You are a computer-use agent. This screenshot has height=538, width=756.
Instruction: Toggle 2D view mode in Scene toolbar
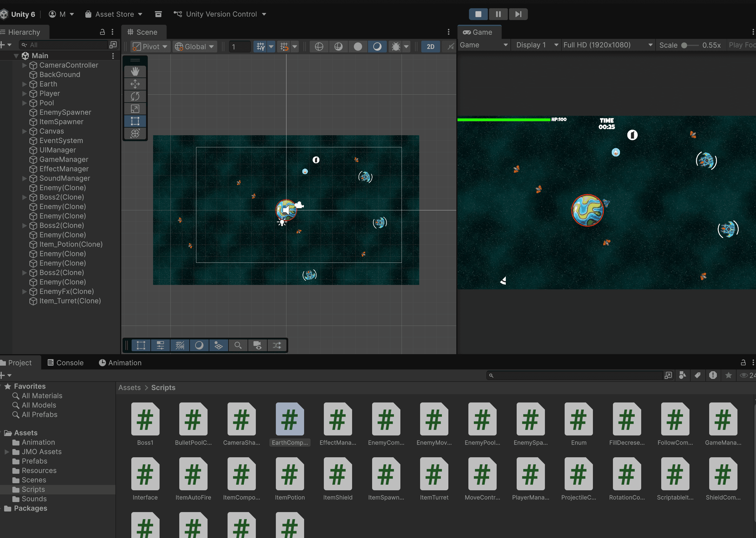point(430,46)
